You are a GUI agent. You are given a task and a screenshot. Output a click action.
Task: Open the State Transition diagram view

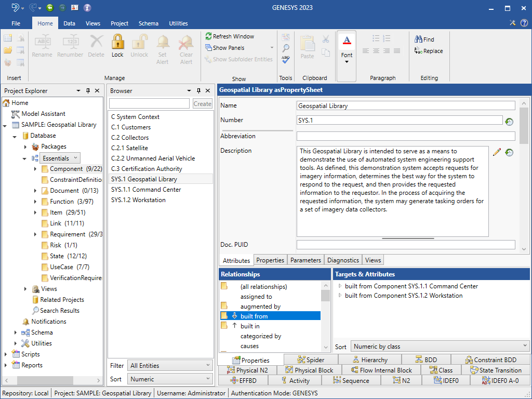(x=496, y=370)
